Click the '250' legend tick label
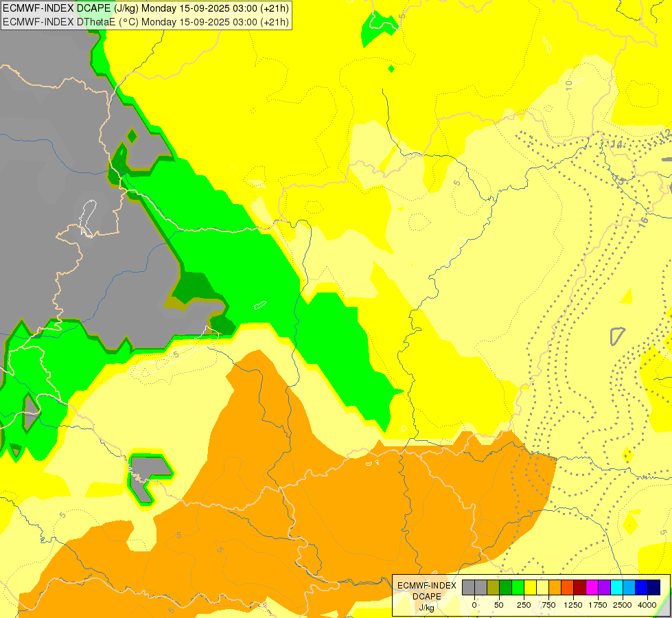This screenshot has height=618, width=672. tap(524, 605)
